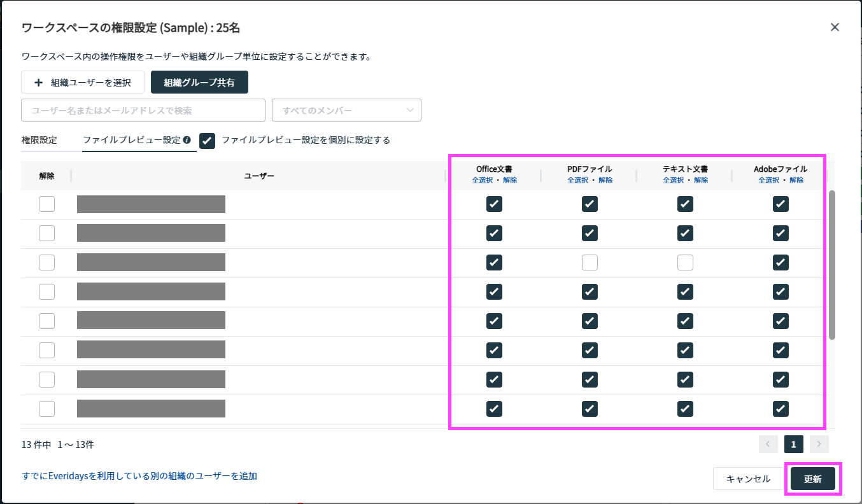Click the info icon beside ファイルプレビュー設定
The image size is (862, 504).
(187, 140)
